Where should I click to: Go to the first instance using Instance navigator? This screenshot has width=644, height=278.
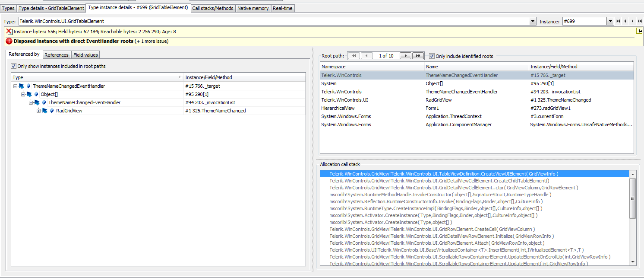point(618,21)
